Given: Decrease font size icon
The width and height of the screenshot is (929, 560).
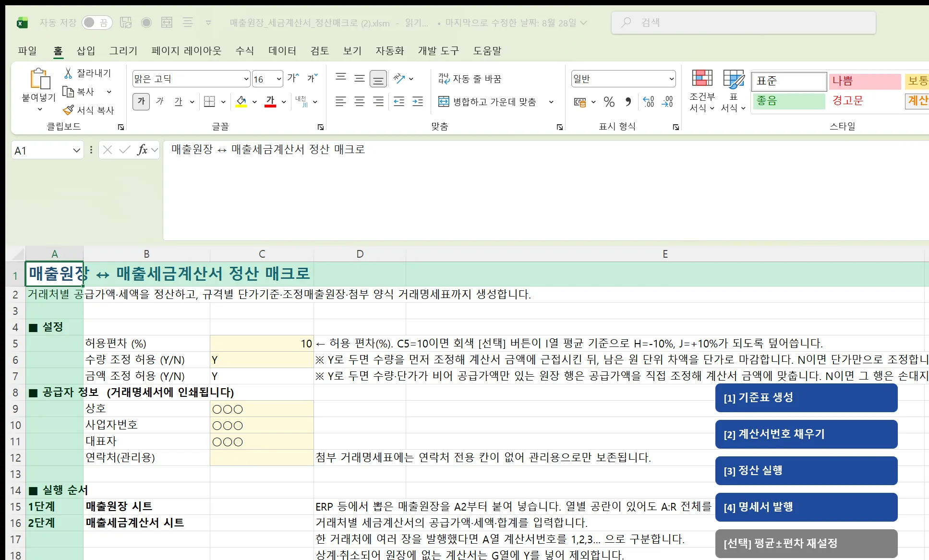Looking at the screenshot, I should [313, 78].
